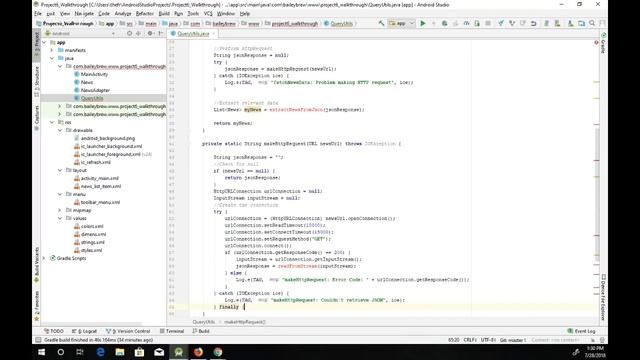Expand the mipmap folder
Viewport: 640px width, 360px height.
point(60,210)
